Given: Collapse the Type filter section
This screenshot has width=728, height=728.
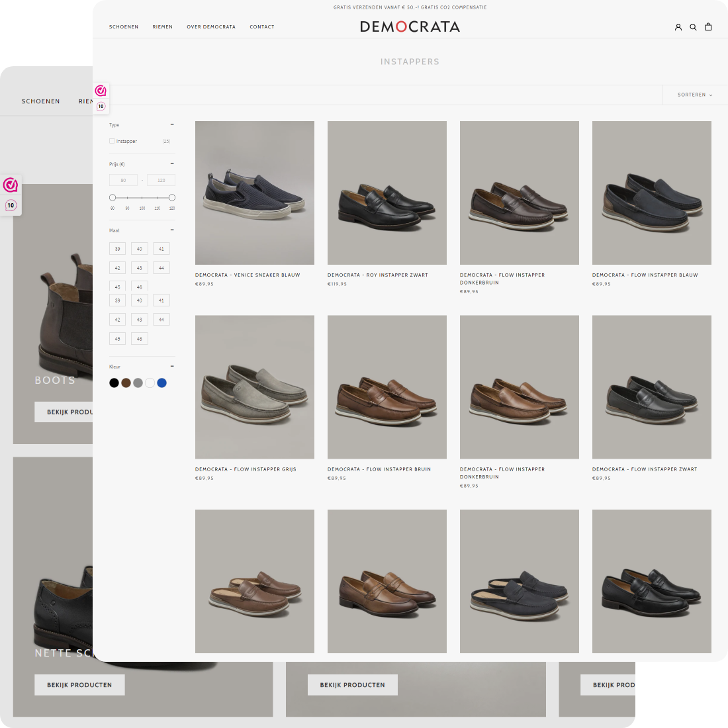Looking at the screenshot, I should pos(172,124).
